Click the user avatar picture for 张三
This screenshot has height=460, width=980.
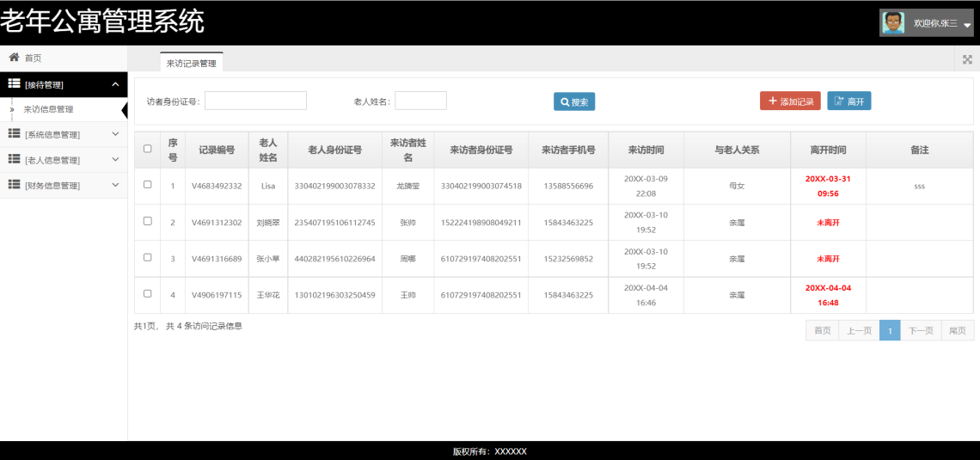pos(893,23)
